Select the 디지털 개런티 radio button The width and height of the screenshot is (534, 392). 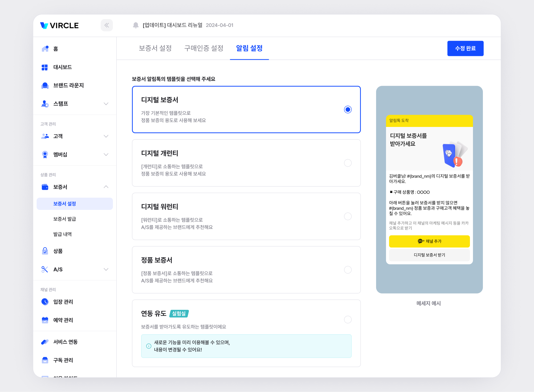point(348,163)
